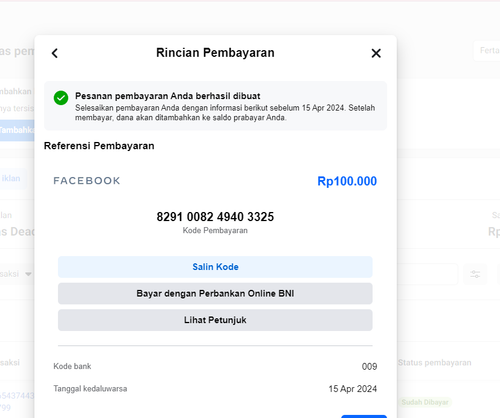Select the payment code 8291 0082 4940 3325
500x418 pixels.
tap(215, 217)
